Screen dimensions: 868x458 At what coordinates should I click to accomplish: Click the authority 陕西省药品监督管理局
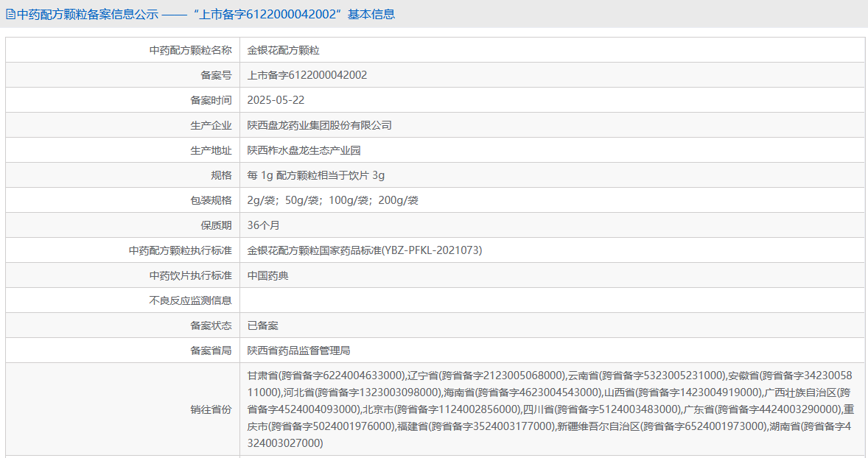[298, 350]
